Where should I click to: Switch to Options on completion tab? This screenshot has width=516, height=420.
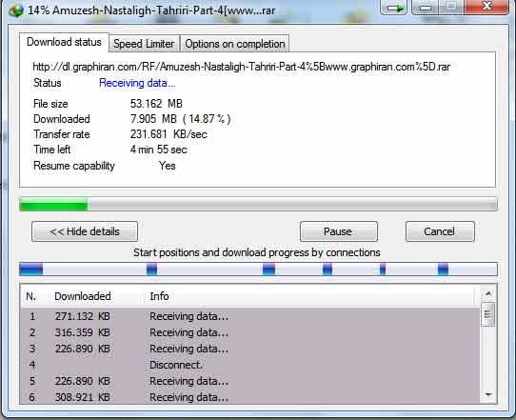coord(235,44)
